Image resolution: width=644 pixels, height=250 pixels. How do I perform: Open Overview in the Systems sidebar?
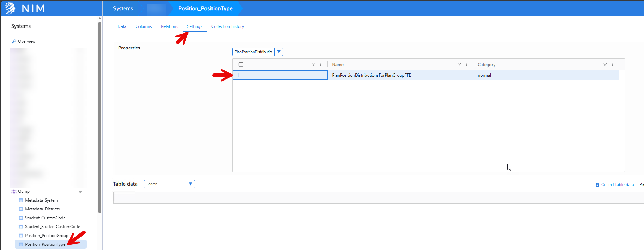pos(26,41)
